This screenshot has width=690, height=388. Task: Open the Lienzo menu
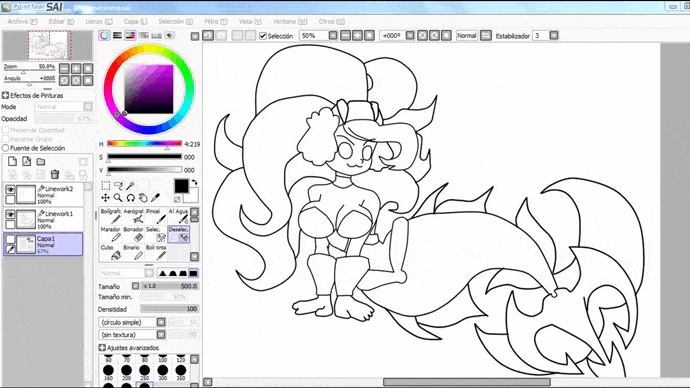pos(99,22)
